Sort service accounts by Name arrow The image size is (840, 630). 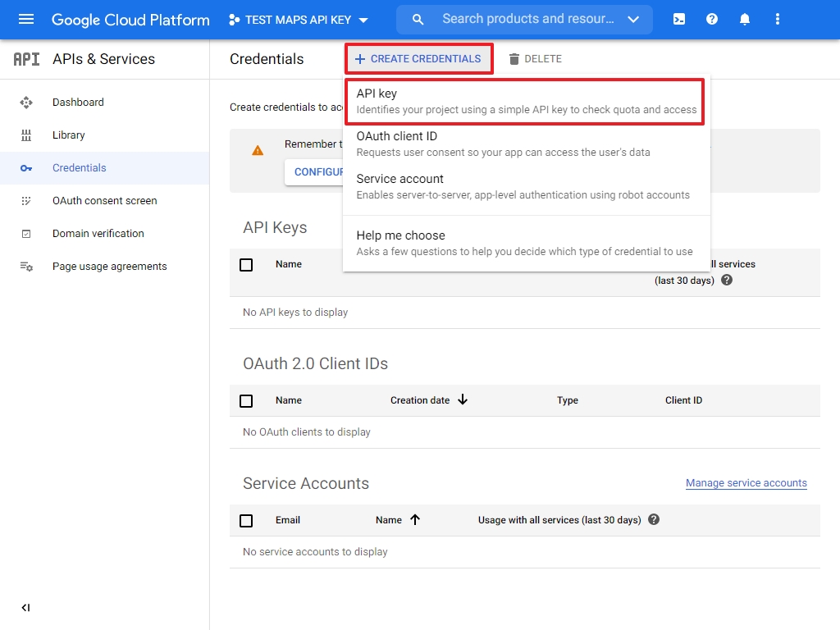tap(415, 519)
